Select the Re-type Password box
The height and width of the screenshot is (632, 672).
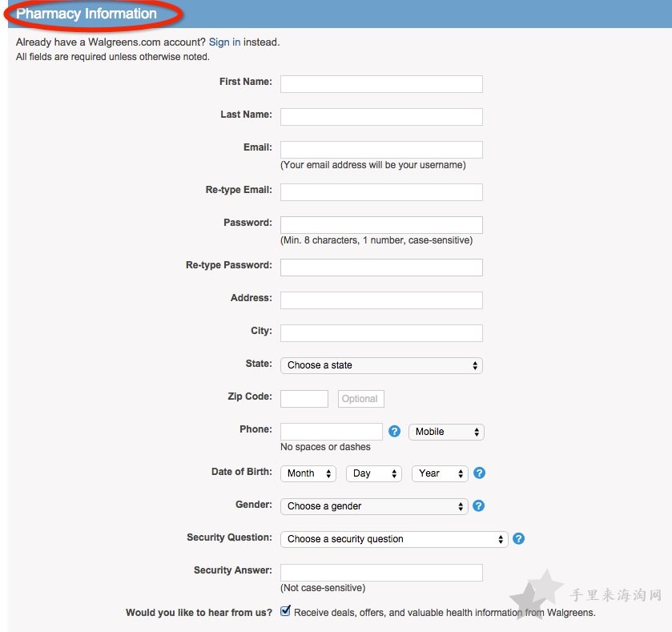(x=381, y=268)
